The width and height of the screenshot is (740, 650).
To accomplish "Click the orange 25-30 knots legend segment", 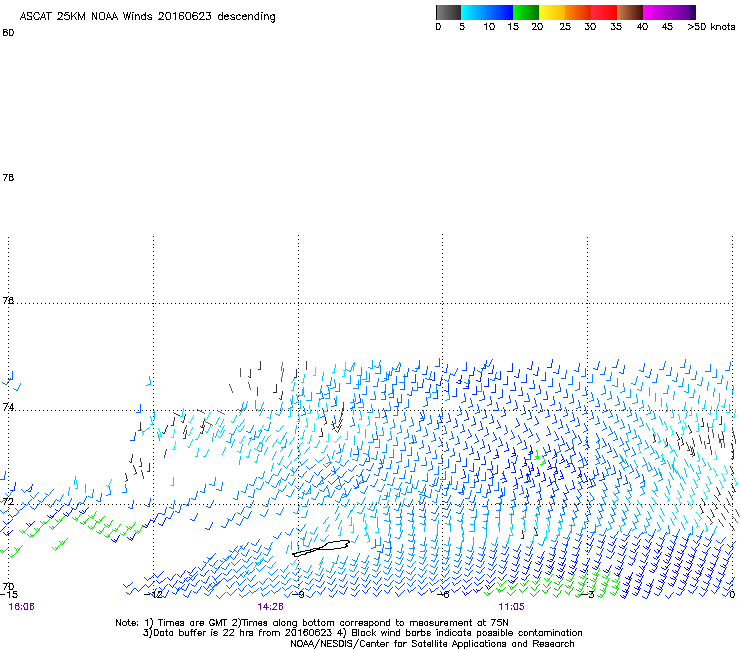I will pos(578,12).
